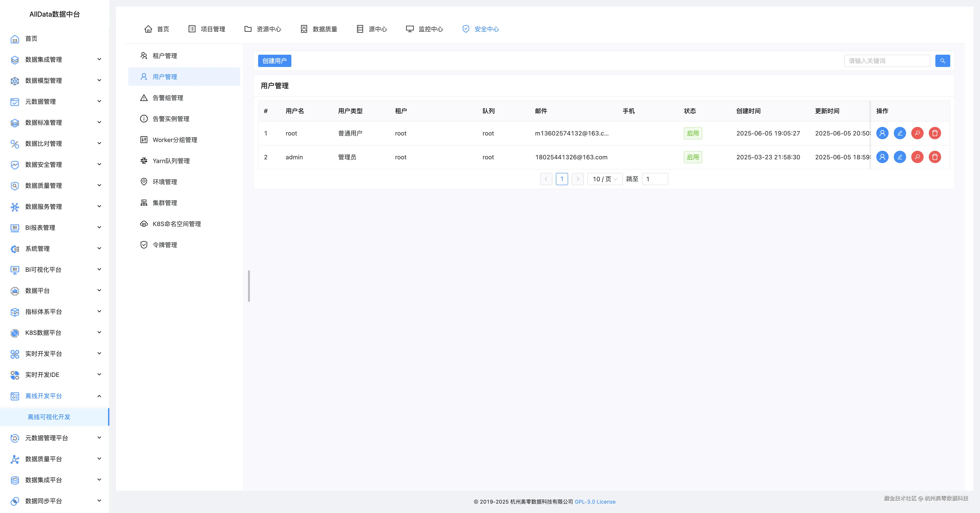Viewport: 980px width, 513px height.
Task: Open the GPL-3.0 License link
Action: coord(595,502)
